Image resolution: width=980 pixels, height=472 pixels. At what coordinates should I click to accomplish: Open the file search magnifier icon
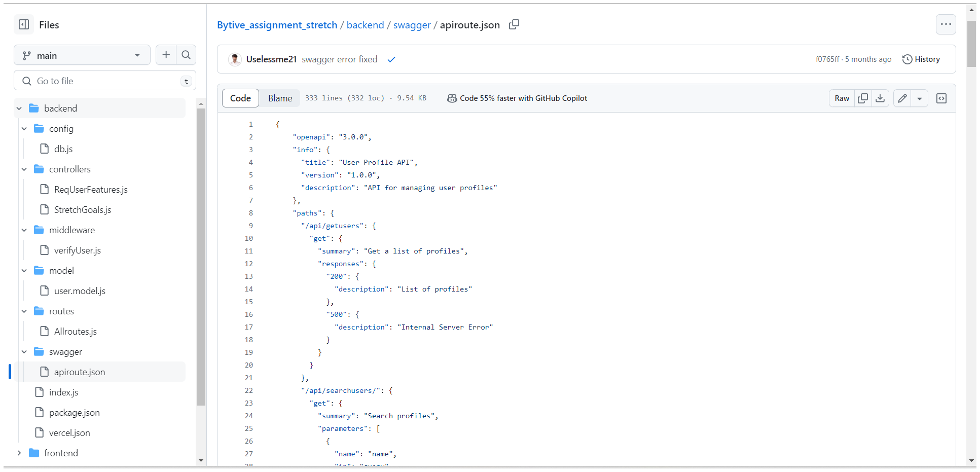coord(186,55)
